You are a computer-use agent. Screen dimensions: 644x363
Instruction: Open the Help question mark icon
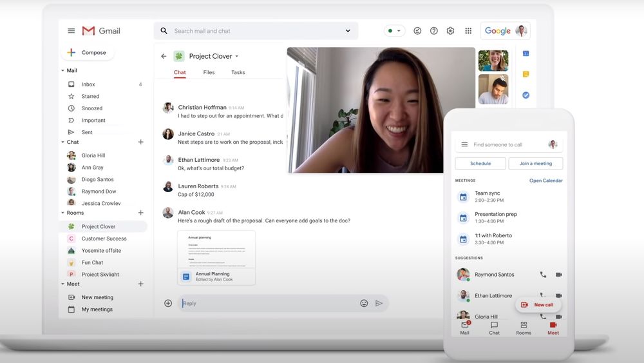[433, 31]
